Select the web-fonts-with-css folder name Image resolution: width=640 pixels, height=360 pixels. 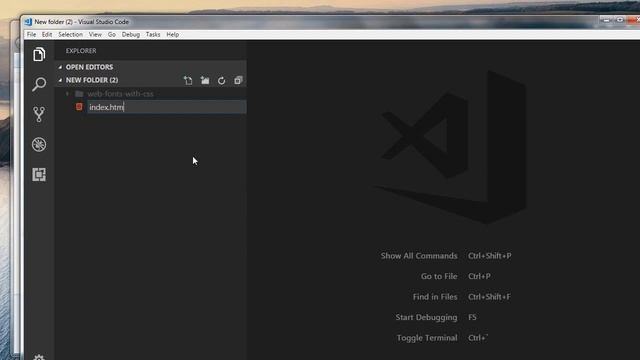tap(120, 94)
